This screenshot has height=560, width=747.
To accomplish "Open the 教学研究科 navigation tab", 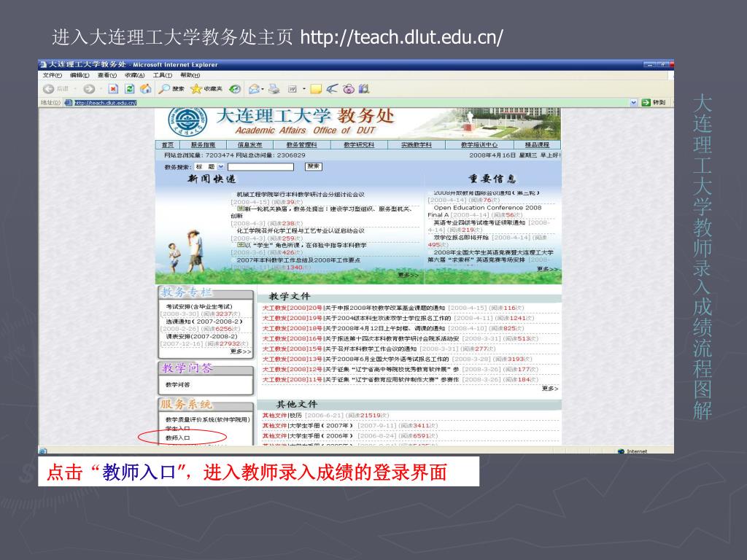I will (359, 145).
